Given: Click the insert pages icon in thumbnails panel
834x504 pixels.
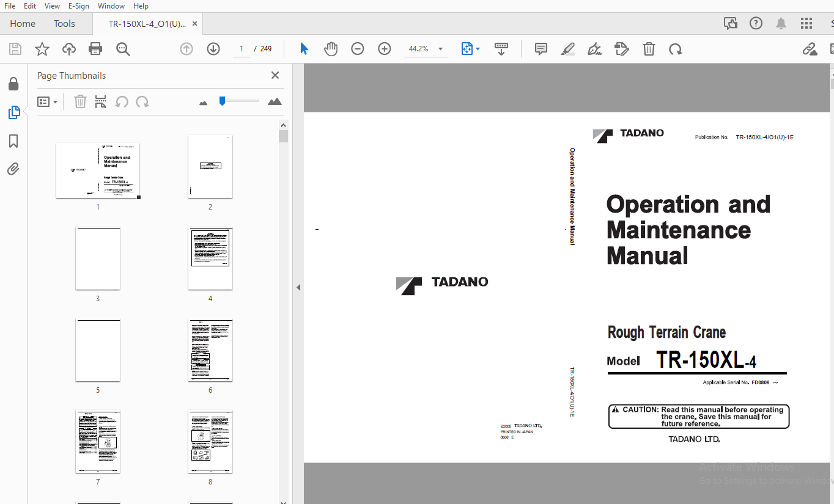Looking at the screenshot, I should [x=101, y=101].
